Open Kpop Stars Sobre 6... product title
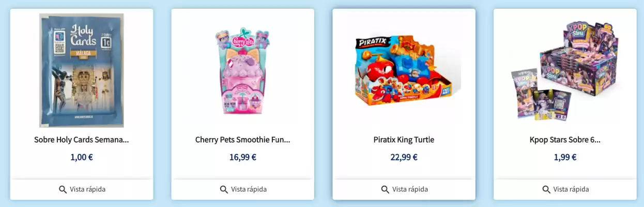 coord(565,140)
